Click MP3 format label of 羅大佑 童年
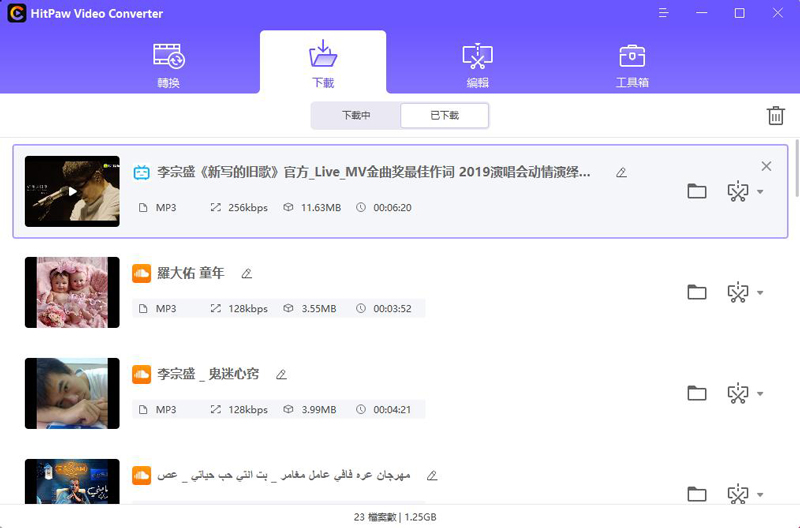This screenshot has width=800, height=528. [x=166, y=309]
